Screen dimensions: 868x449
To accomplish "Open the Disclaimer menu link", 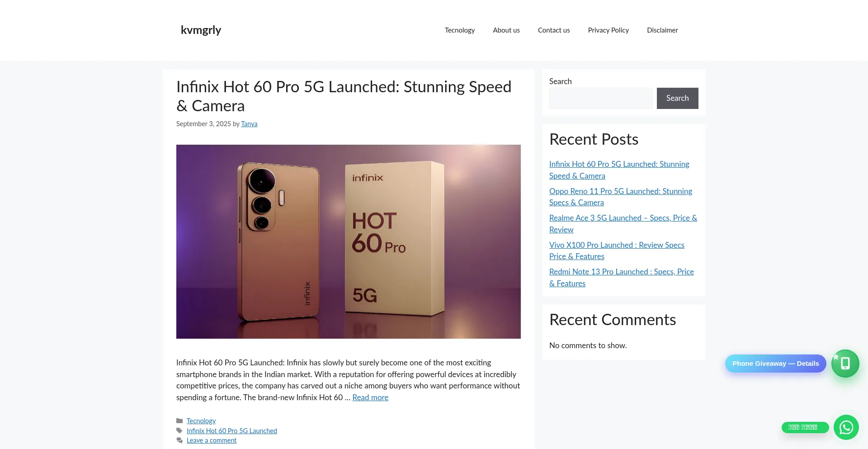I will 662,30.
